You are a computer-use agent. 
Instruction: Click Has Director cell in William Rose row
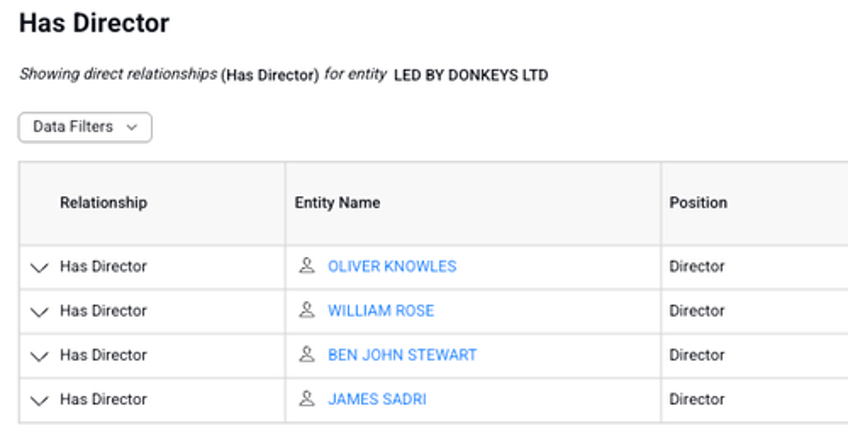click(x=103, y=311)
